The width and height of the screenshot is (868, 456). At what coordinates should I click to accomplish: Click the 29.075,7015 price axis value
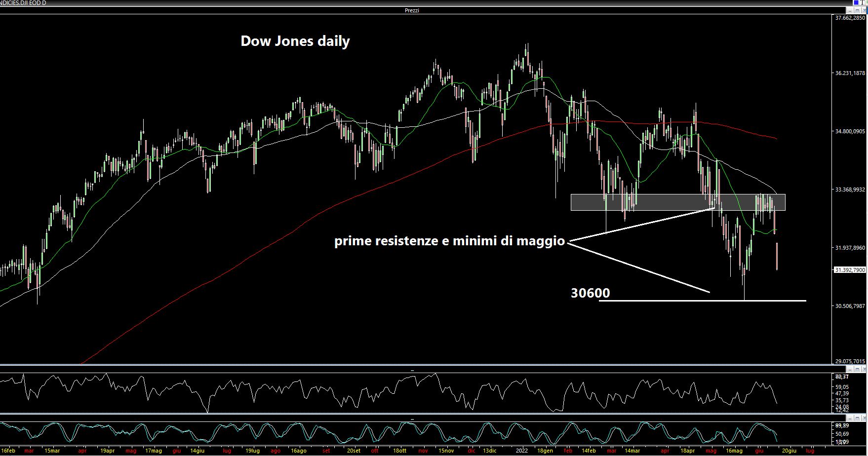[850, 361]
